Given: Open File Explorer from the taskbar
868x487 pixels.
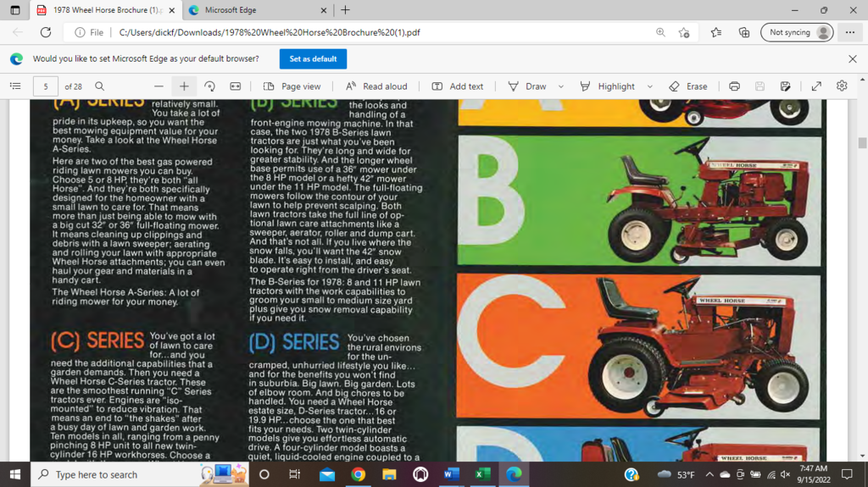Looking at the screenshot, I should (x=389, y=474).
